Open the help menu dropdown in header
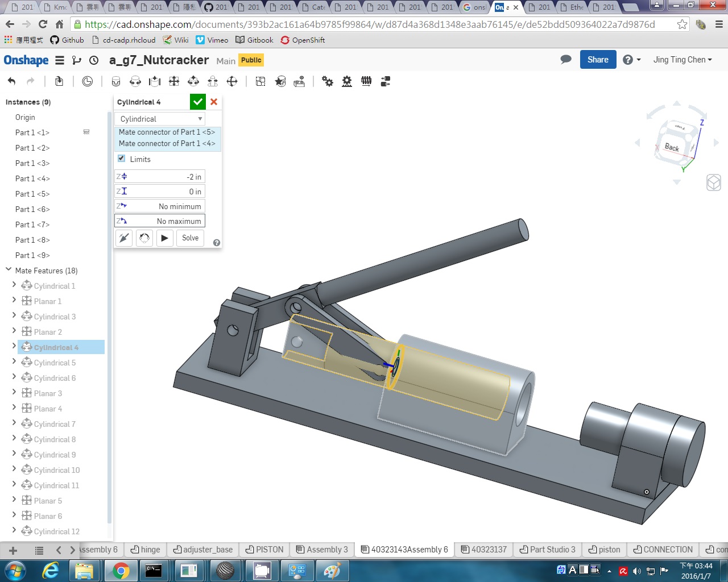Image resolution: width=728 pixels, height=582 pixels. click(631, 60)
